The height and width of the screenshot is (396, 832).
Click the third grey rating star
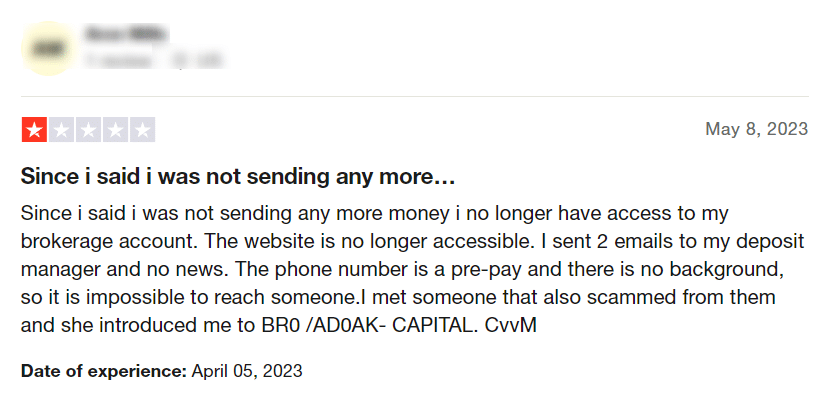(89, 130)
